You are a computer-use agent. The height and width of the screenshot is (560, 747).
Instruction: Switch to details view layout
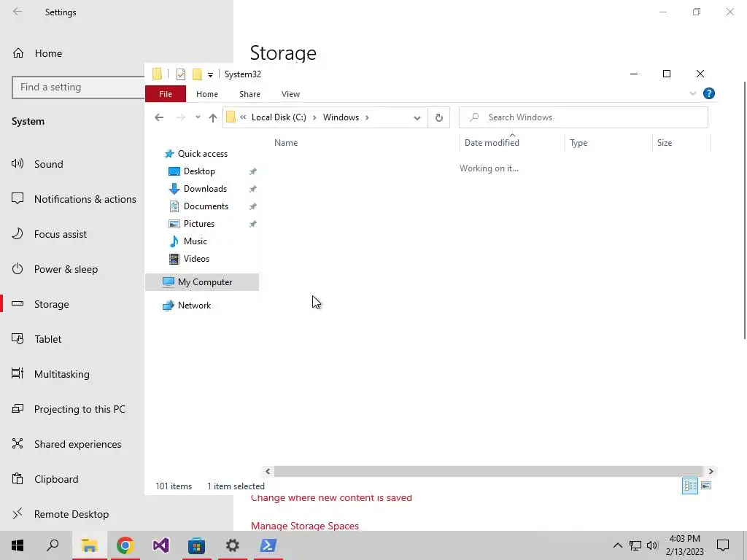[690, 486]
